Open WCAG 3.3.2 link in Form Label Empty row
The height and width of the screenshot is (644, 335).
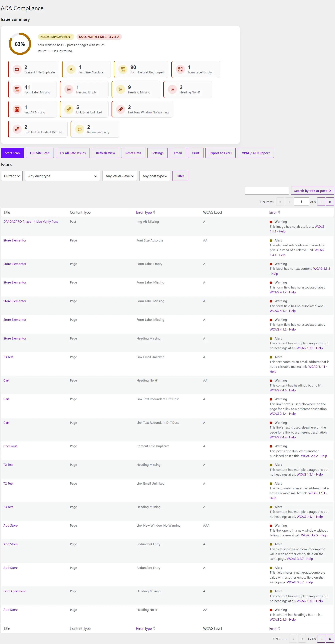click(x=322, y=269)
